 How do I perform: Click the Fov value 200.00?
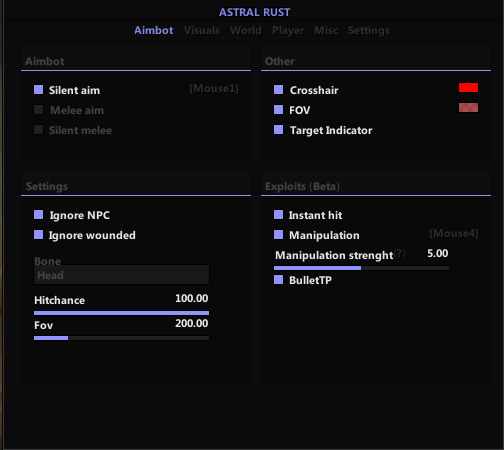[192, 323]
